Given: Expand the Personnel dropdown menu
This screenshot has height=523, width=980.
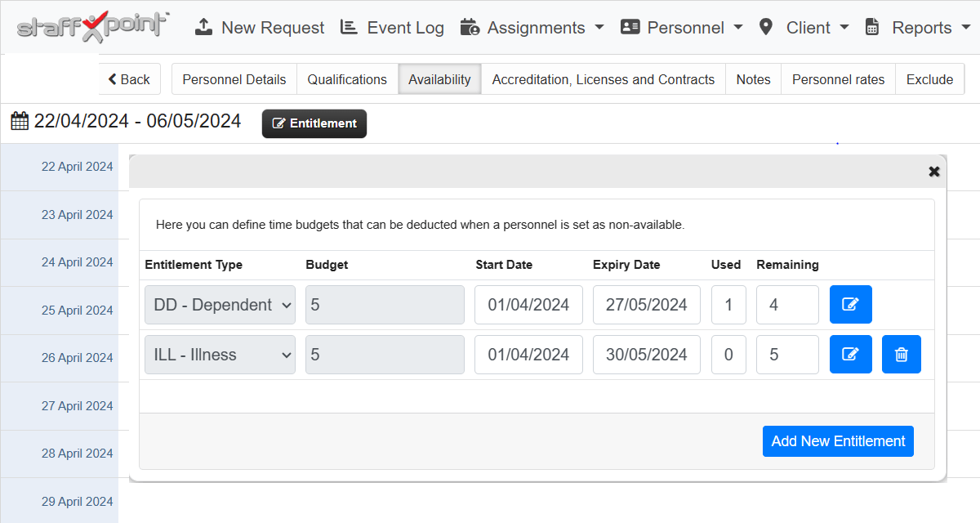Looking at the screenshot, I should (x=682, y=28).
